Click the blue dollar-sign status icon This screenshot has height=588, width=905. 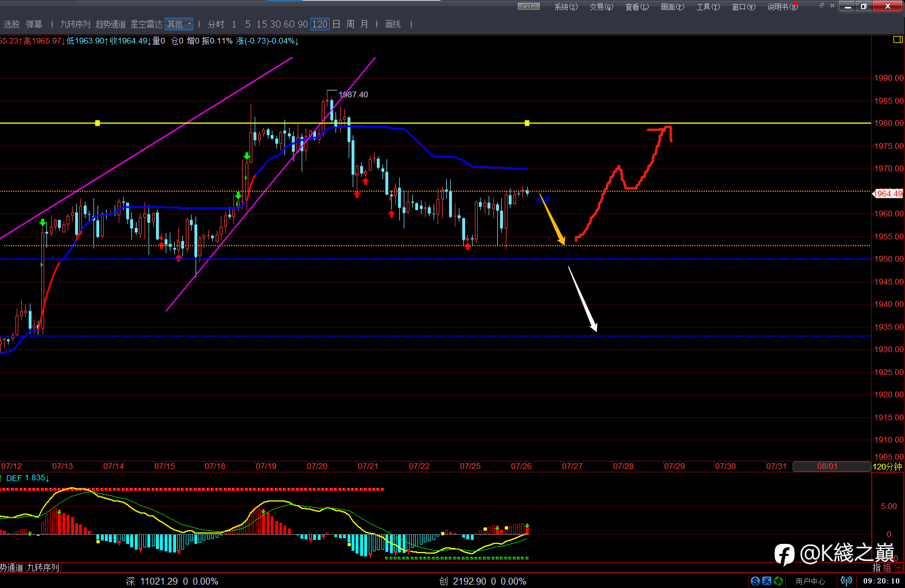pyautogui.click(x=755, y=581)
